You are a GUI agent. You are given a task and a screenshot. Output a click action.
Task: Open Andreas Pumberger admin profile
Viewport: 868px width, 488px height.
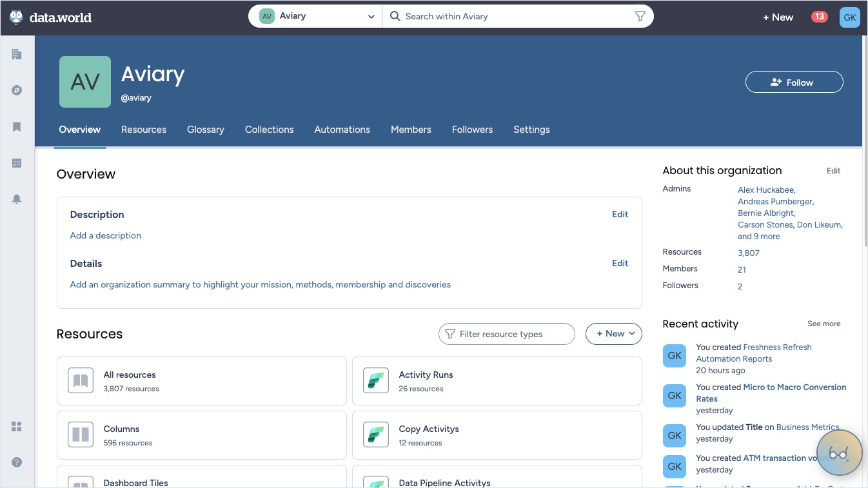click(x=774, y=202)
